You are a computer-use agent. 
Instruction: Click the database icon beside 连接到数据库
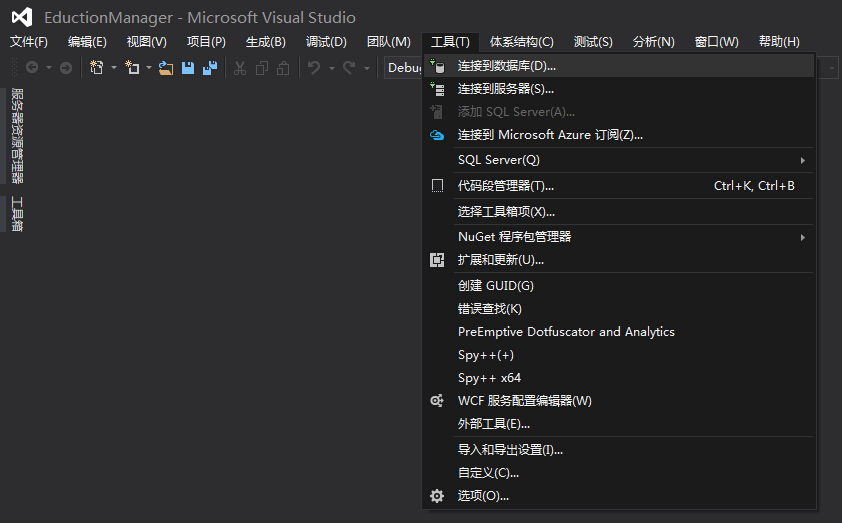(437, 66)
